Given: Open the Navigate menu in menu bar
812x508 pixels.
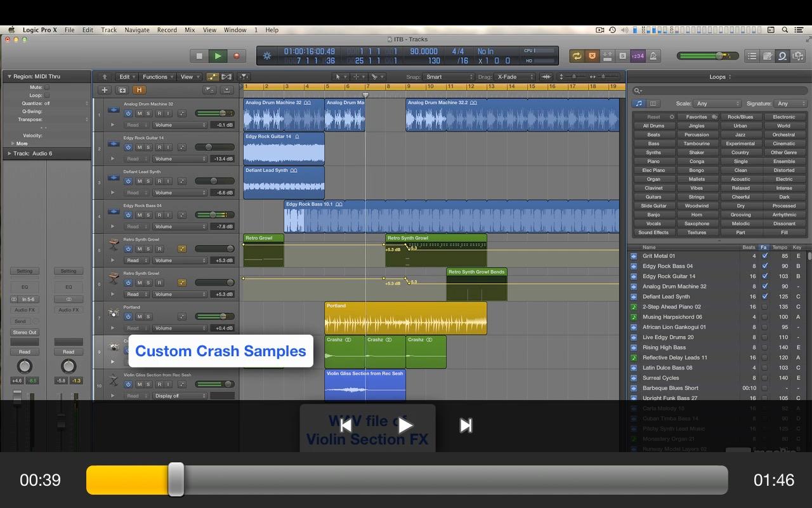Looking at the screenshot, I should (x=136, y=30).
